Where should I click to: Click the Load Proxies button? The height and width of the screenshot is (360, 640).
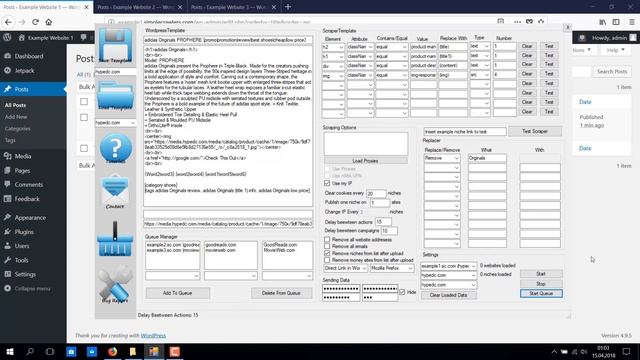(365, 161)
